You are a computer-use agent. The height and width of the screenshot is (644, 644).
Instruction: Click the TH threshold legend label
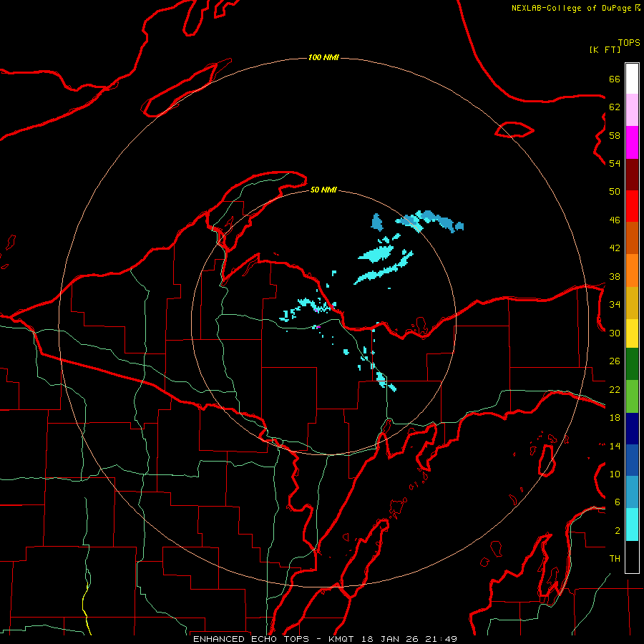(615, 559)
